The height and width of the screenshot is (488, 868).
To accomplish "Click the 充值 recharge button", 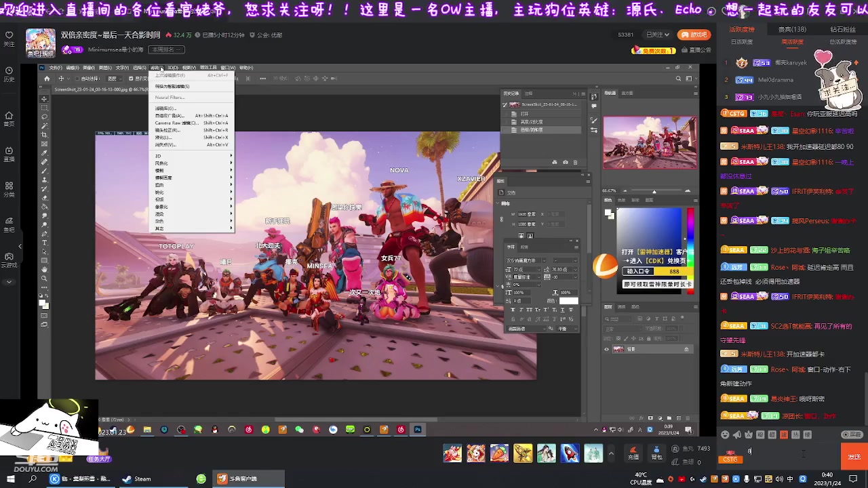I will pyautogui.click(x=633, y=453).
